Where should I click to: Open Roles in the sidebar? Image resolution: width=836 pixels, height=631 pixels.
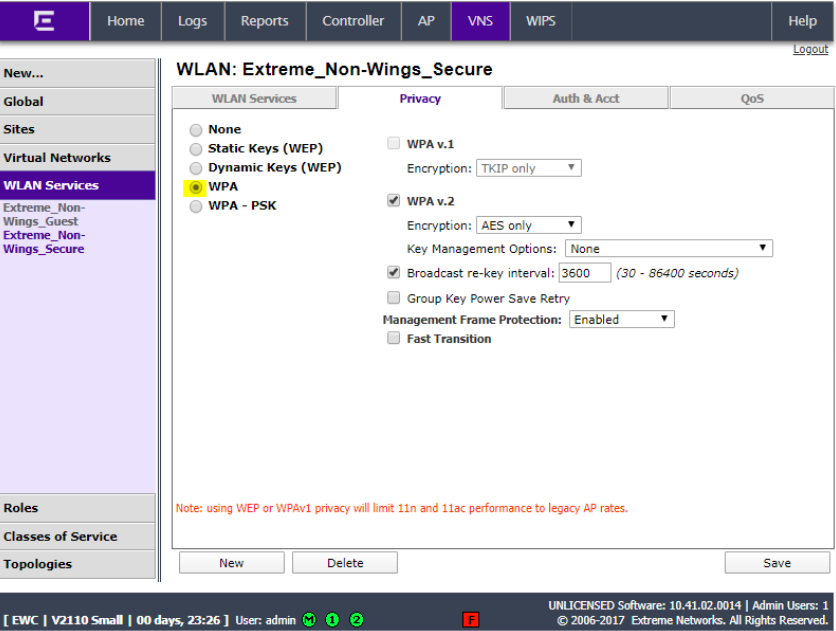point(77,508)
